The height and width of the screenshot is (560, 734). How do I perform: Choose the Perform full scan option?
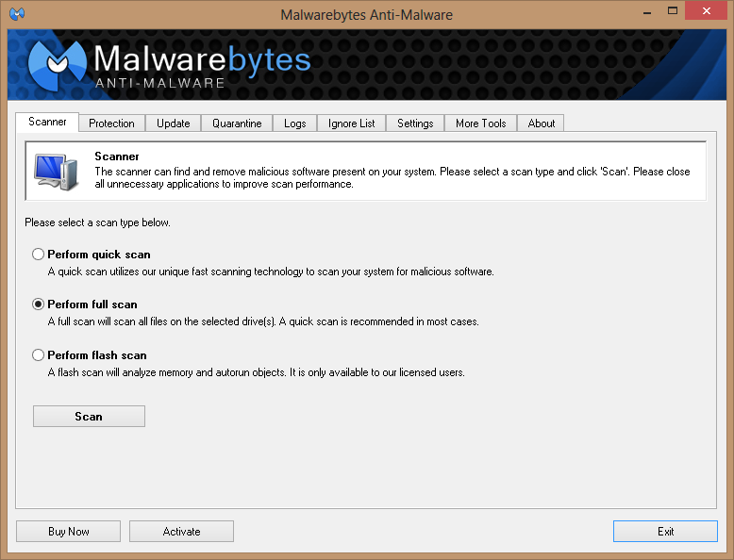point(39,305)
